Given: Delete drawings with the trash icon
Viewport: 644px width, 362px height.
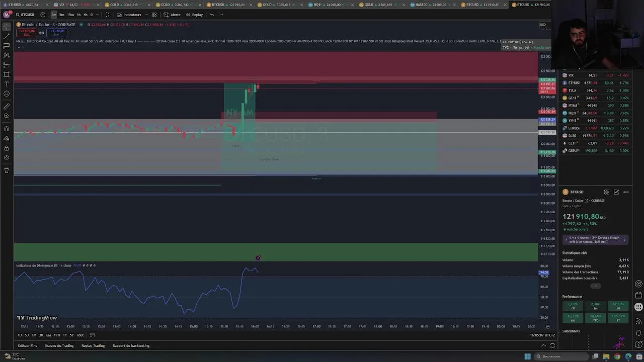Looking at the screenshot, I should [7, 170].
